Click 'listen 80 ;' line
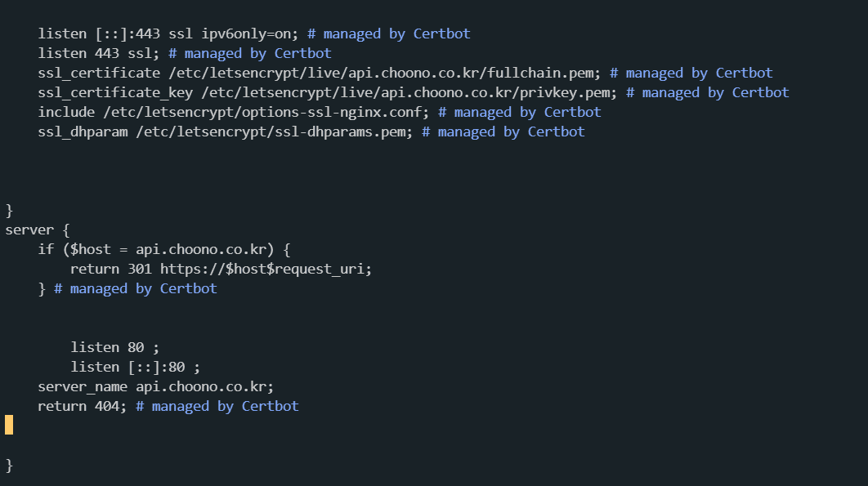 tap(114, 348)
